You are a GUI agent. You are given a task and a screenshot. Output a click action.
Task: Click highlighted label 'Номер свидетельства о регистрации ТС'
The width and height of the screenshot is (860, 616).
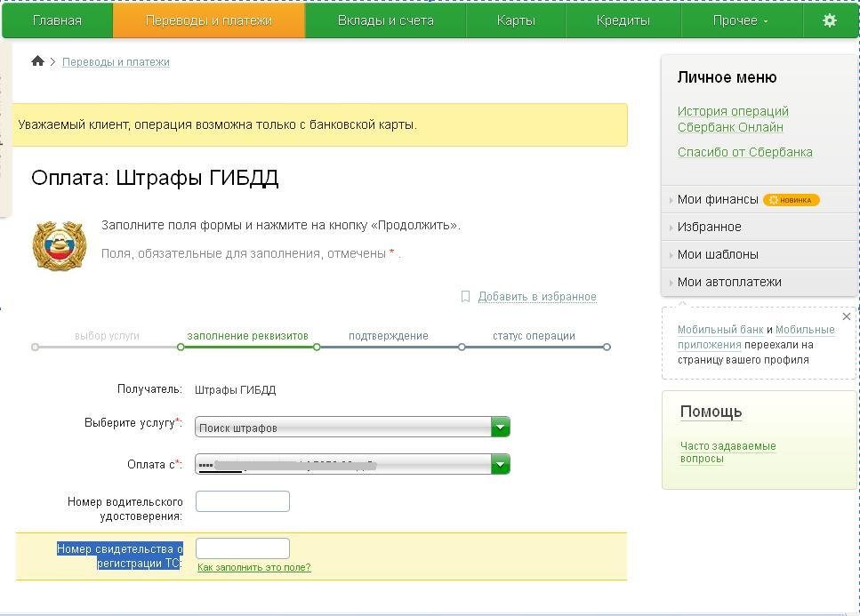pos(119,556)
